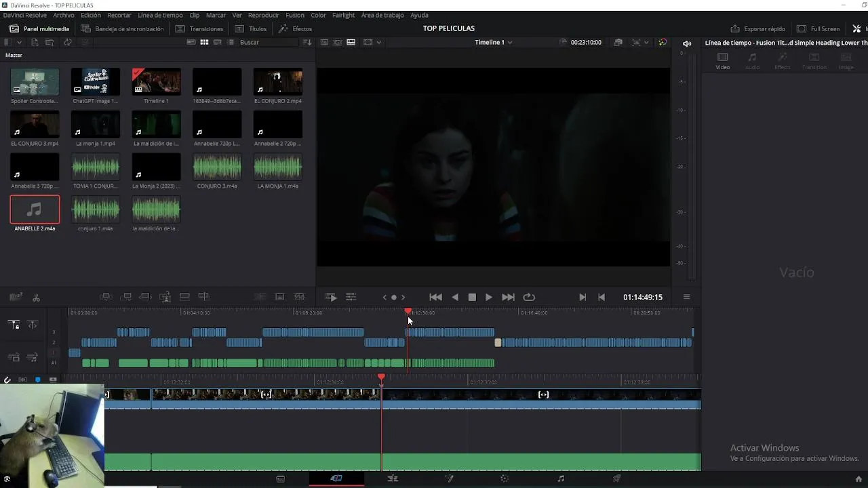The width and height of the screenshot is (868, 488).
Task: Select timeline viewer mode
Action: coord(351,42)
